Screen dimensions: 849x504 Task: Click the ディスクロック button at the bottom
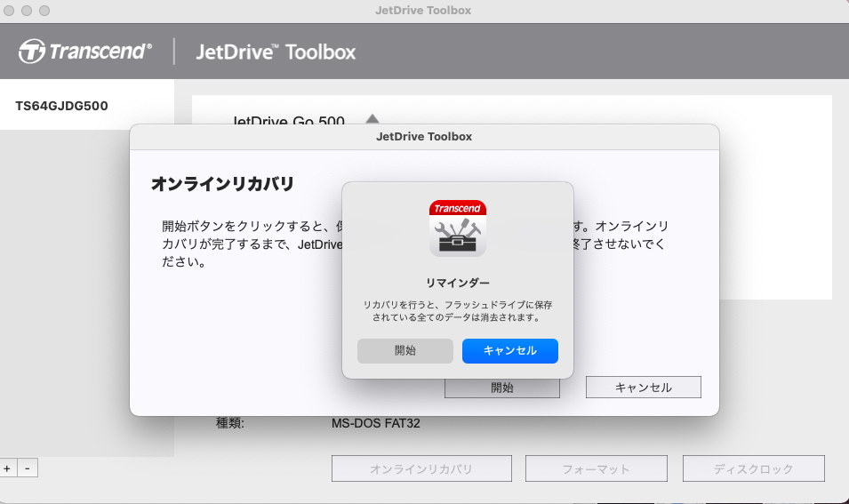[754, 468]
